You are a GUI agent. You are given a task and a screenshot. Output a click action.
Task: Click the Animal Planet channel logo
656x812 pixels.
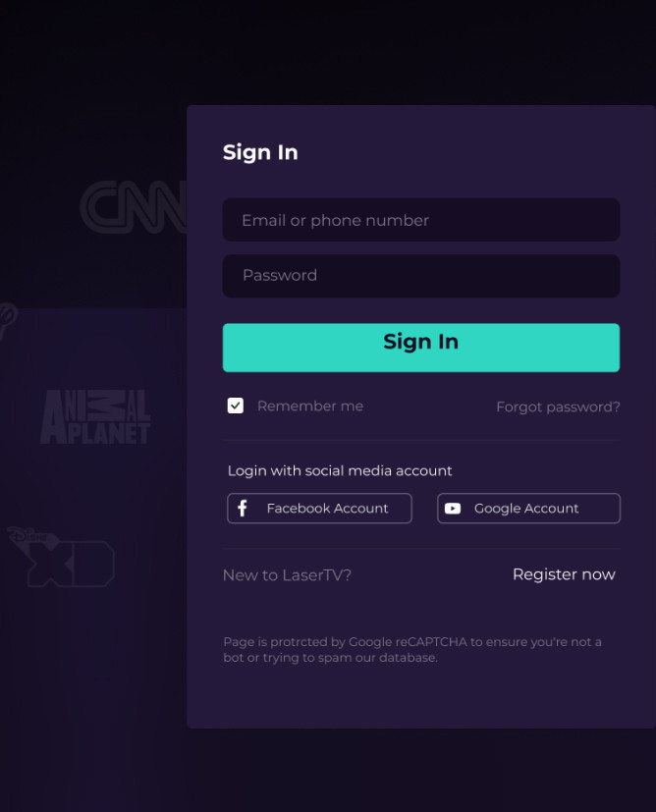(95, 417)
